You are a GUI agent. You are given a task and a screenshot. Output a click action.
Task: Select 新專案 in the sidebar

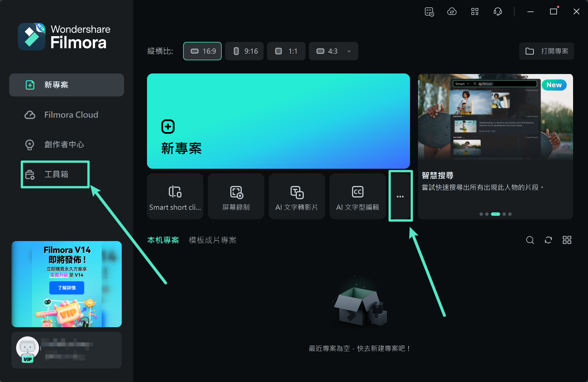tap(67, 85)
